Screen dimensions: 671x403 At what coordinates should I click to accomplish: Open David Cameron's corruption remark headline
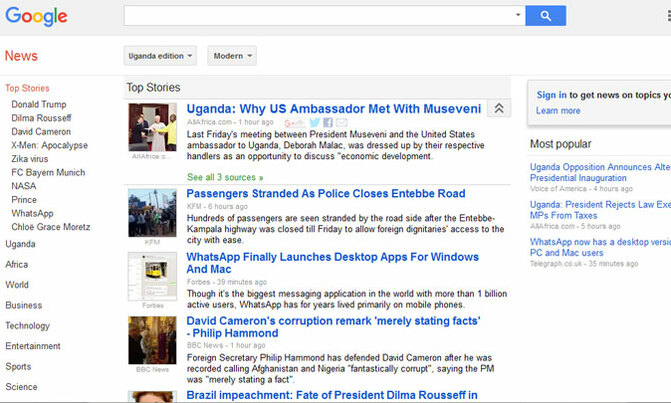[333, 327]
